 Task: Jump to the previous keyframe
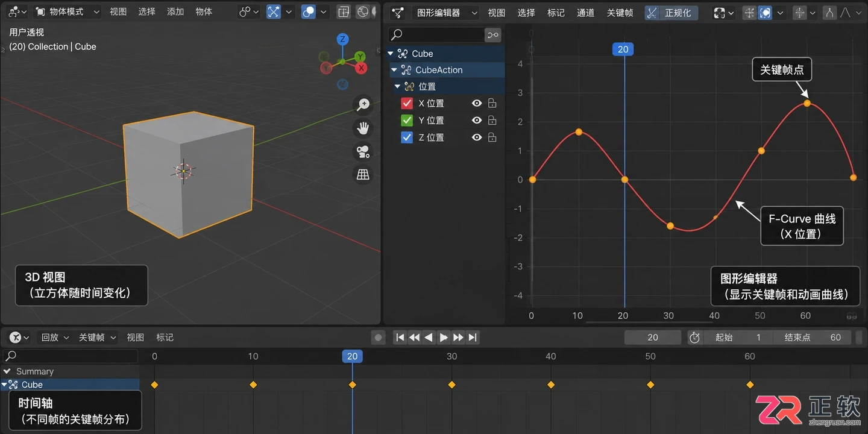[414, 338]
